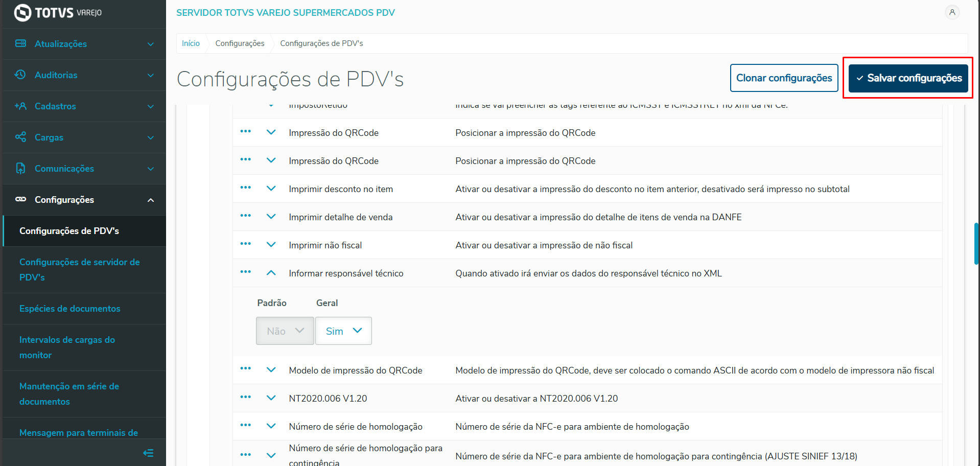Viewport: 980px width, 466px height.
Task: Expand the NT2020.006 V1.20 row
Action: coord(271,398)
